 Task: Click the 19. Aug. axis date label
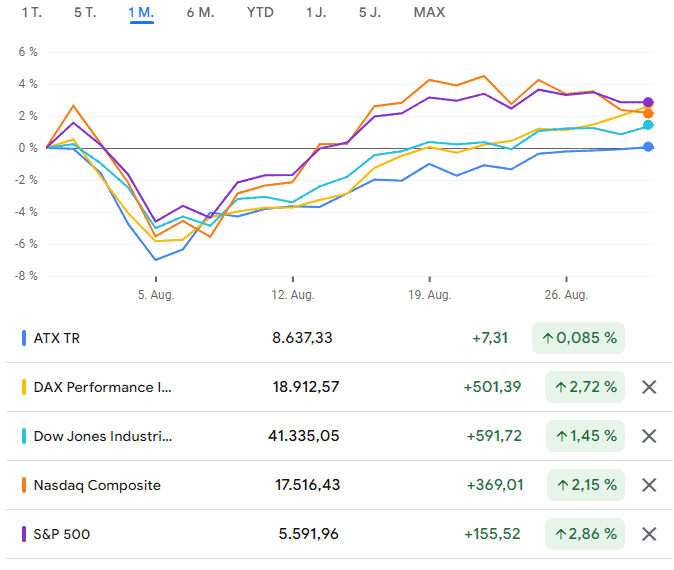[x=429, y=295]
